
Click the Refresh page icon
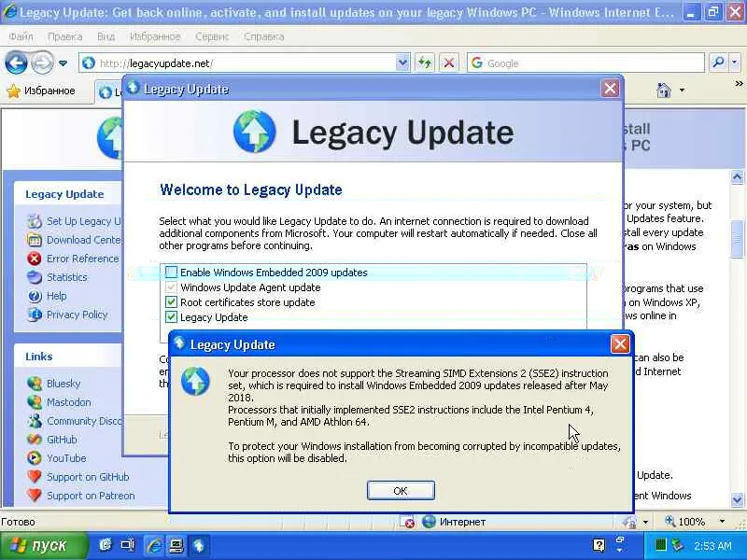point(425,63)
